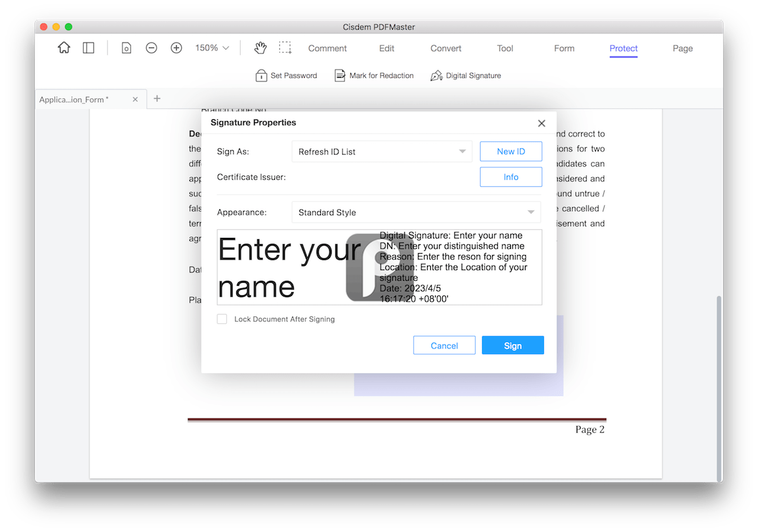Zoom in with the plus icon

click(176, 48)
